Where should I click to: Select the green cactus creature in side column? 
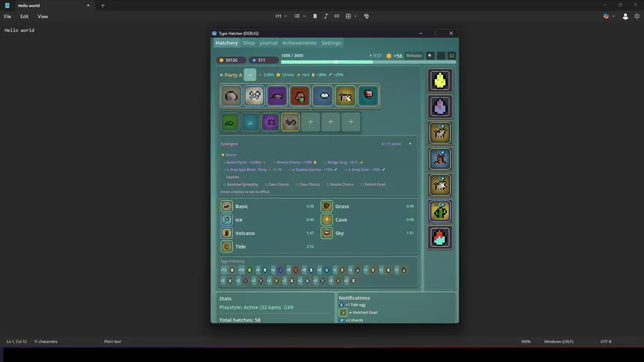click(440, 211)
